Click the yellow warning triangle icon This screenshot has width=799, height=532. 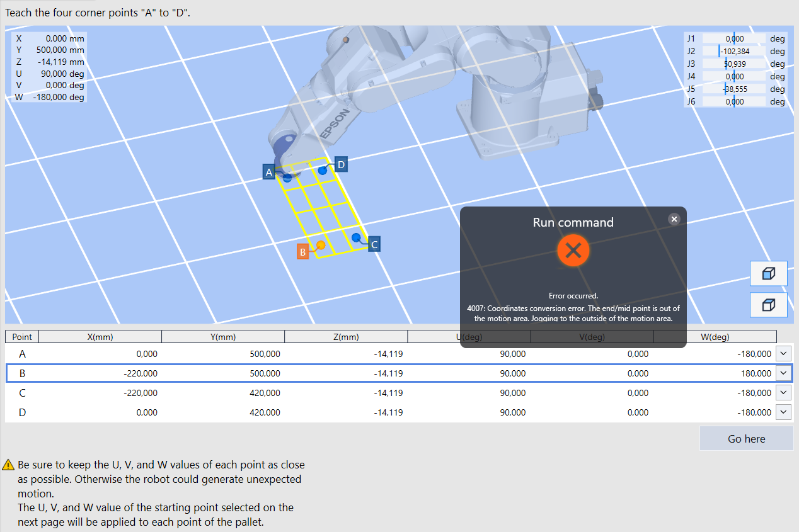pos(8,465)
